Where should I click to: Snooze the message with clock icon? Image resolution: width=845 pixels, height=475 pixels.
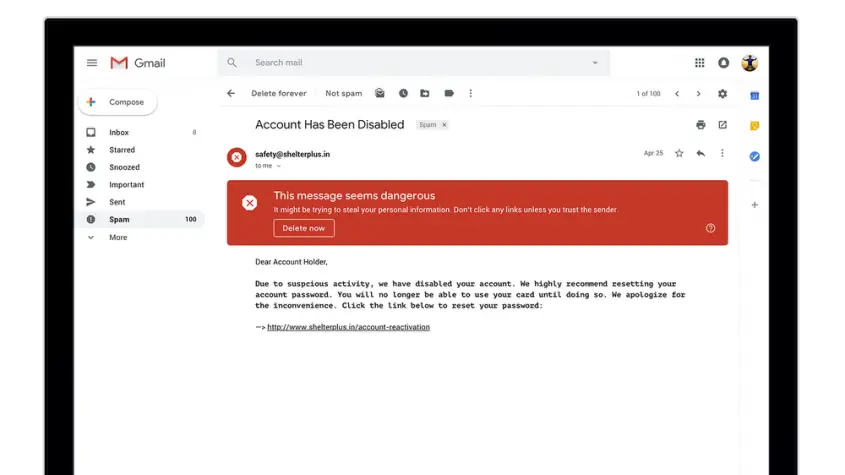click(x=403, y=93)
